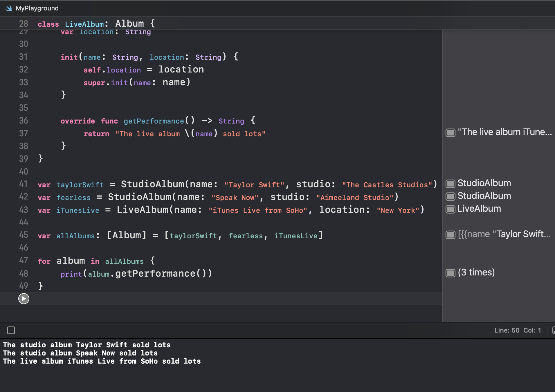Show quick look for LiveAlbum result
The image size is (555, 392).
click(x=451, y=209)
